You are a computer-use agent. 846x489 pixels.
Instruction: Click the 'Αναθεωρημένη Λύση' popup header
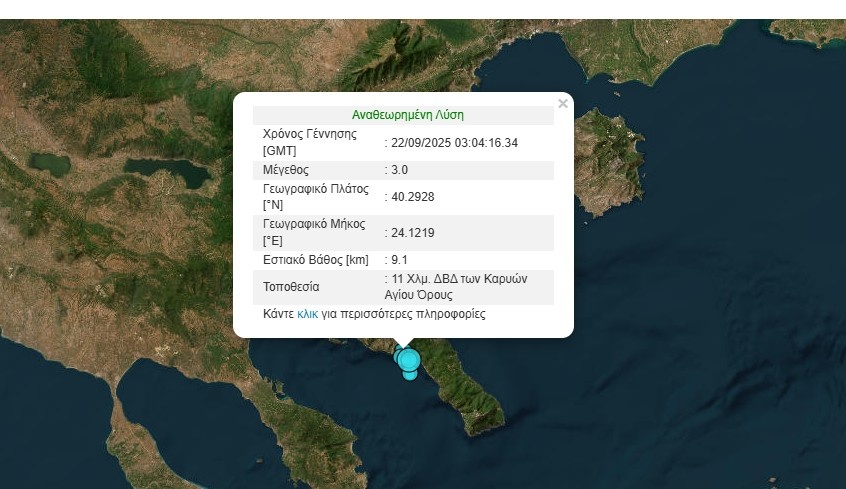pyautogui.click(x=407, y=115)
